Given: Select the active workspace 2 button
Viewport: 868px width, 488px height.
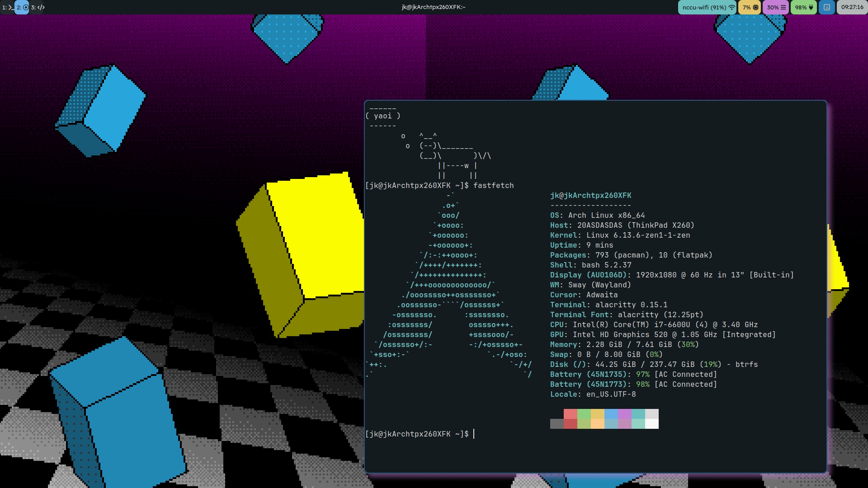Looking at the screenshot, I should [x=22, y=7].
